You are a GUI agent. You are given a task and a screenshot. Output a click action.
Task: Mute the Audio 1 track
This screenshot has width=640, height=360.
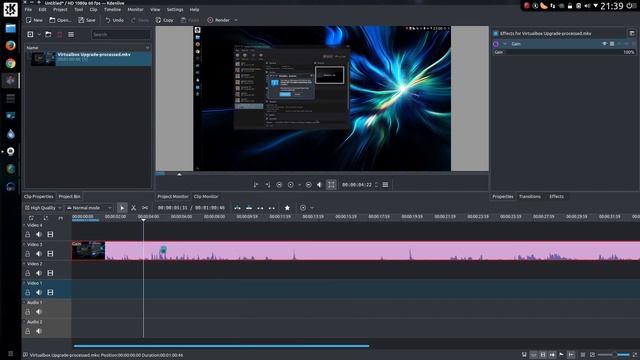[x=39, y=312]
